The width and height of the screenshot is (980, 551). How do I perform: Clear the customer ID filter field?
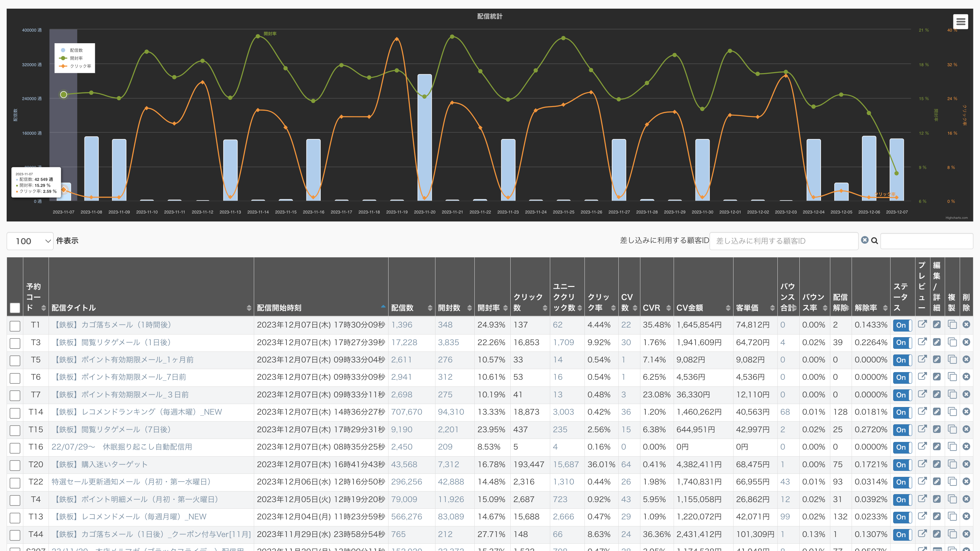point(865,240)
